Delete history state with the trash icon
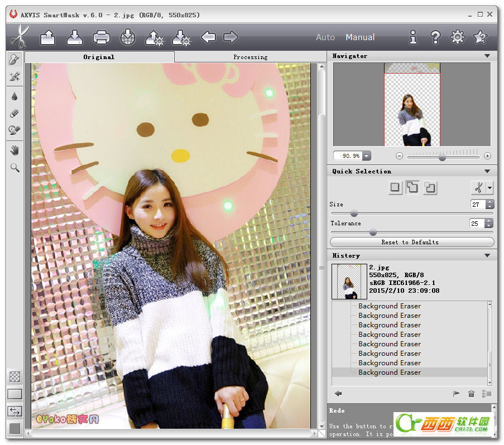The width and height of the screenshot is (504, 445). 471,394
